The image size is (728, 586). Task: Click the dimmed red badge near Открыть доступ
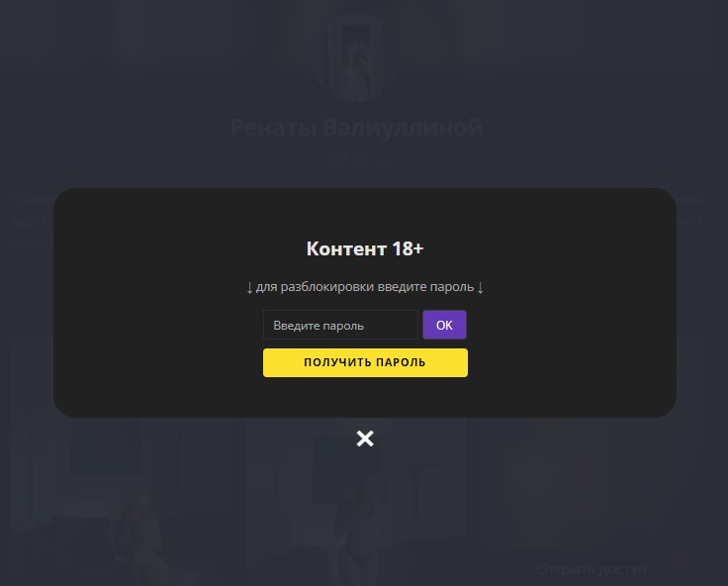coord(684,559)
